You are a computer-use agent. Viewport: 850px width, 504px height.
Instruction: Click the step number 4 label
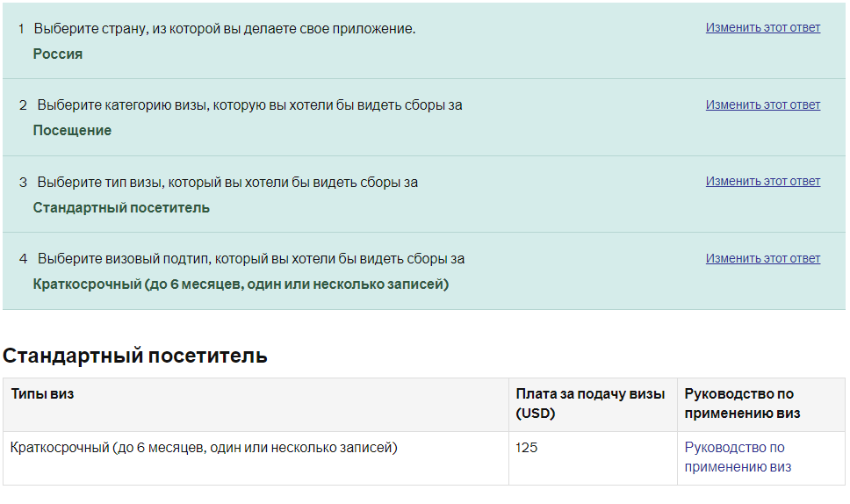(23, 259)
